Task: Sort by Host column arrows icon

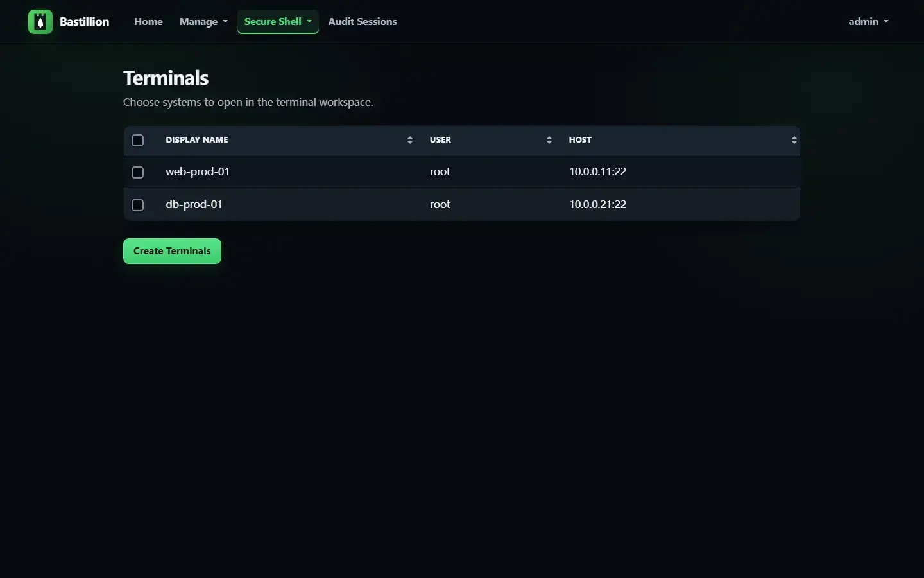Action: 794,140
